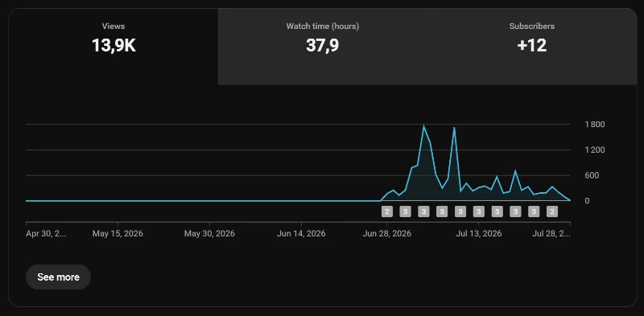This screenshot has width=644, height=316.
Task: Click the truncated 'Apr 30, 2...' date label
Action: click(46, 233)
